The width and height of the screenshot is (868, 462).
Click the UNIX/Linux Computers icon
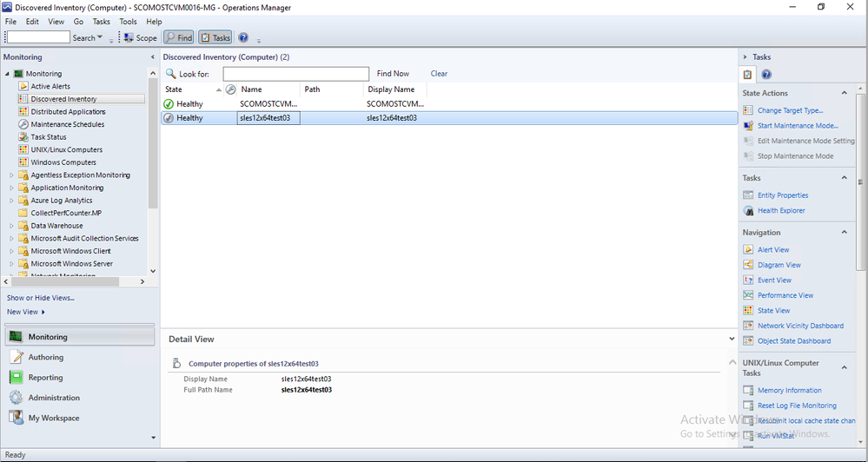[23, 149]
